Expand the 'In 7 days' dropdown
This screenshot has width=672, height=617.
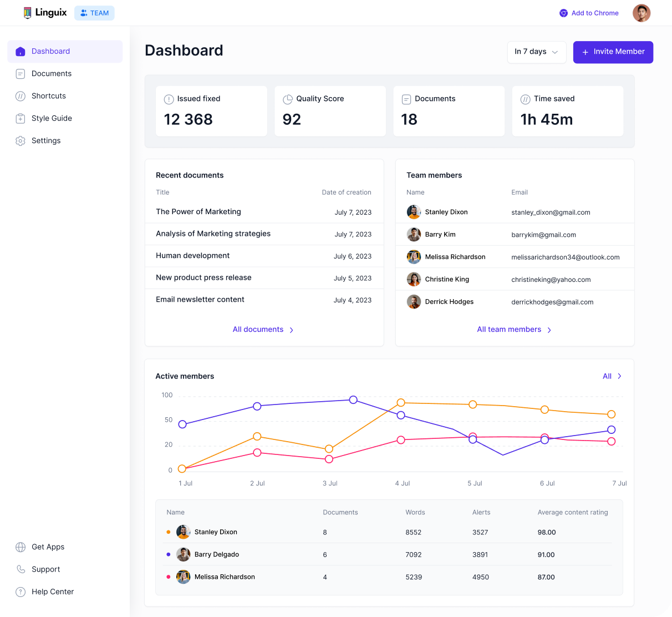coord(536,52)
